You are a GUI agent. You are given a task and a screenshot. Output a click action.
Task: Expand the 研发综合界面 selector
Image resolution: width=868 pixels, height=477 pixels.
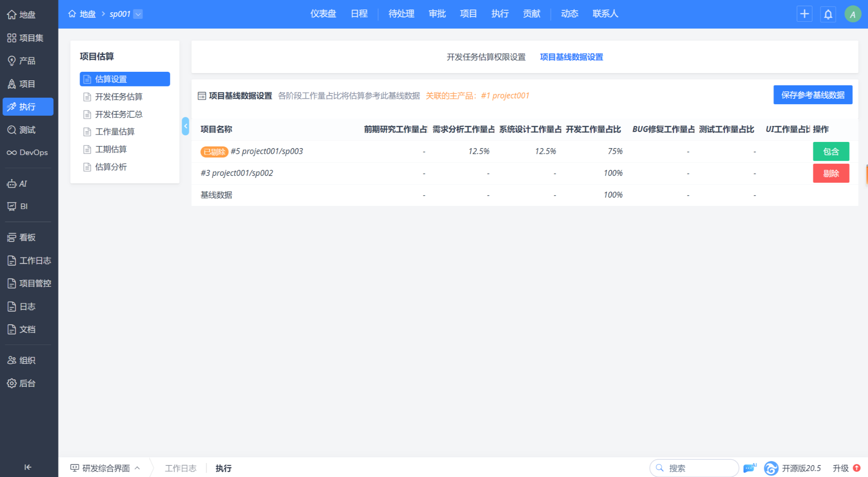[x=106, y=468]
